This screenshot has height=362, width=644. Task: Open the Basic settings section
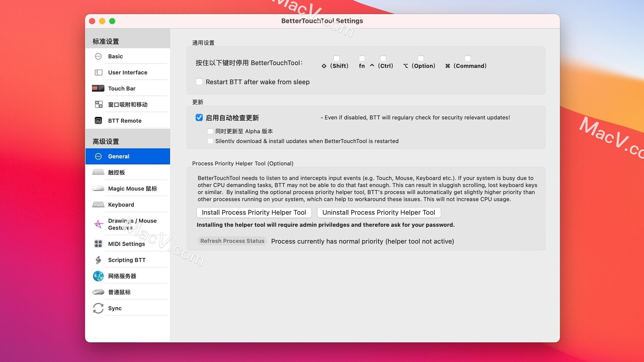coord(128,56)
